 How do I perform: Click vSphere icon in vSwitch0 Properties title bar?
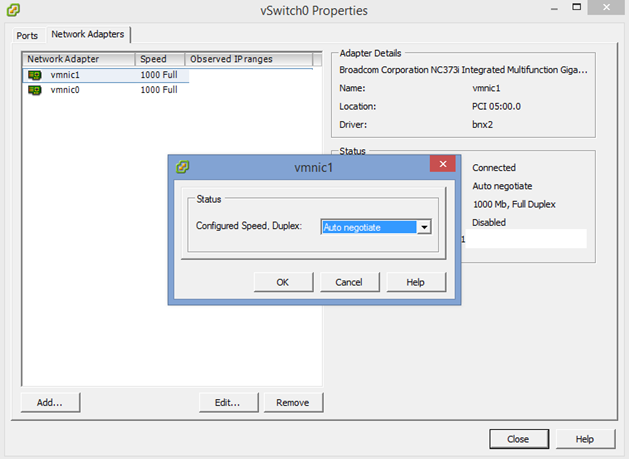click(x=11, y=11)
